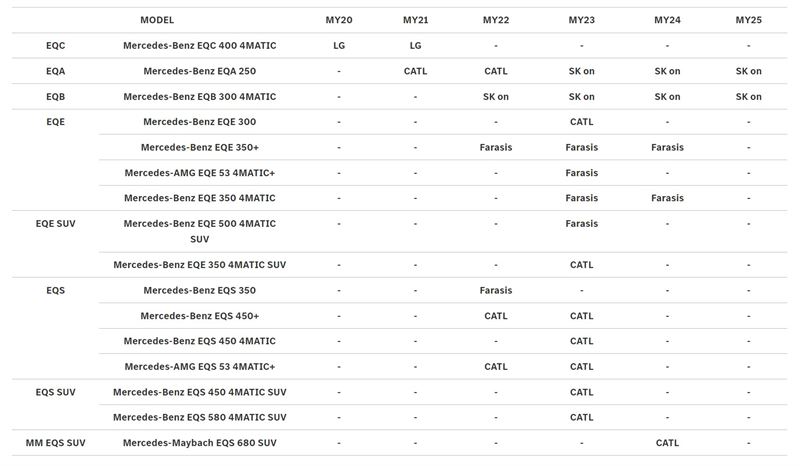Select Mercedes-Benz EQE 350 4MATIC SUV row
Image resolution: width=800 pixels, height=466 pixels.
click(443, 265)
